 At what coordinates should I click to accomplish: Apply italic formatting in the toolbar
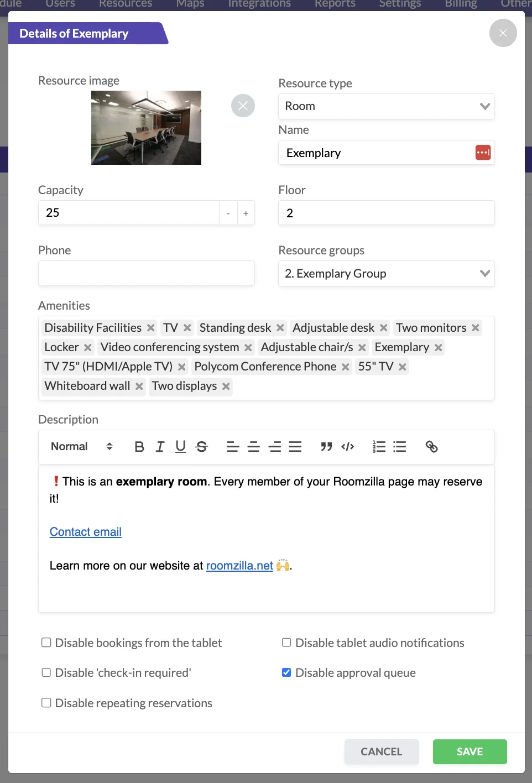point(160,447)
